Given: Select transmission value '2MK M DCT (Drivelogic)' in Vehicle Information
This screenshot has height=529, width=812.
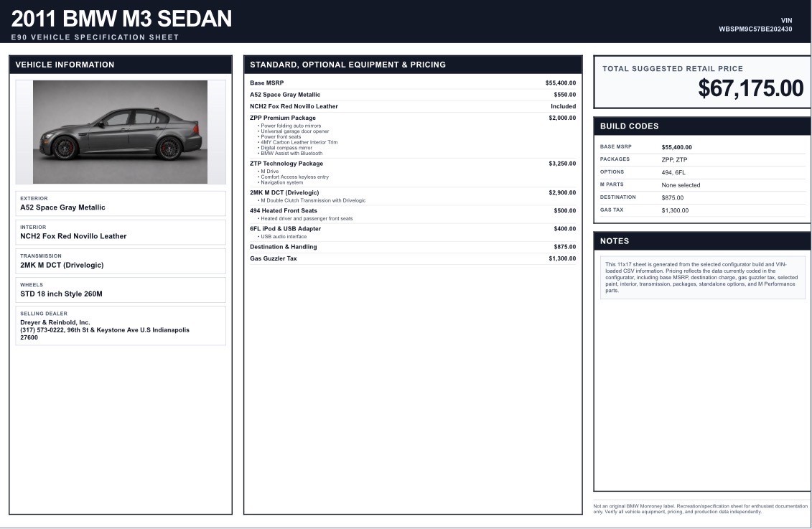Looking at the screenshot, I should [x=62, y=265].
